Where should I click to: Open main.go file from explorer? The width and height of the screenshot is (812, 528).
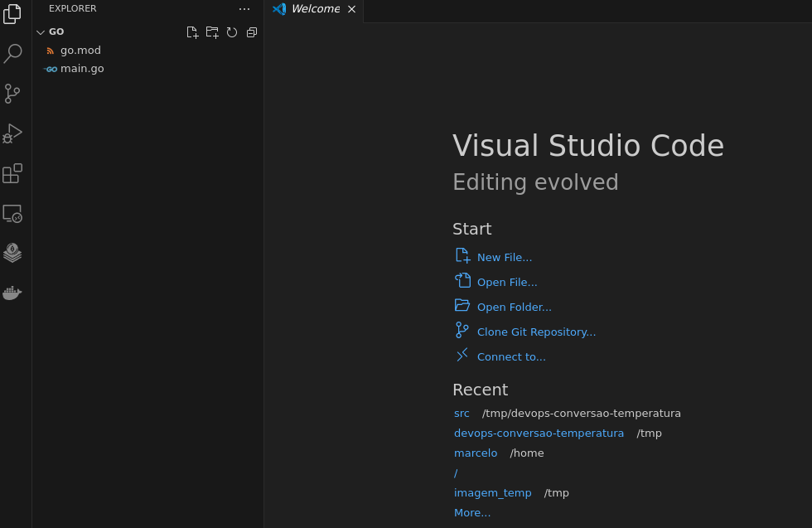point(82,69)
